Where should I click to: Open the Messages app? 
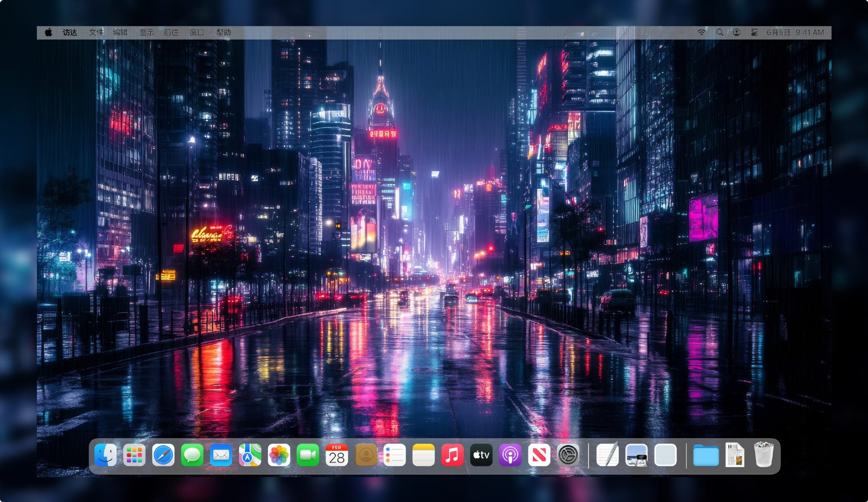pyautogui.click(x=193, y=456)
